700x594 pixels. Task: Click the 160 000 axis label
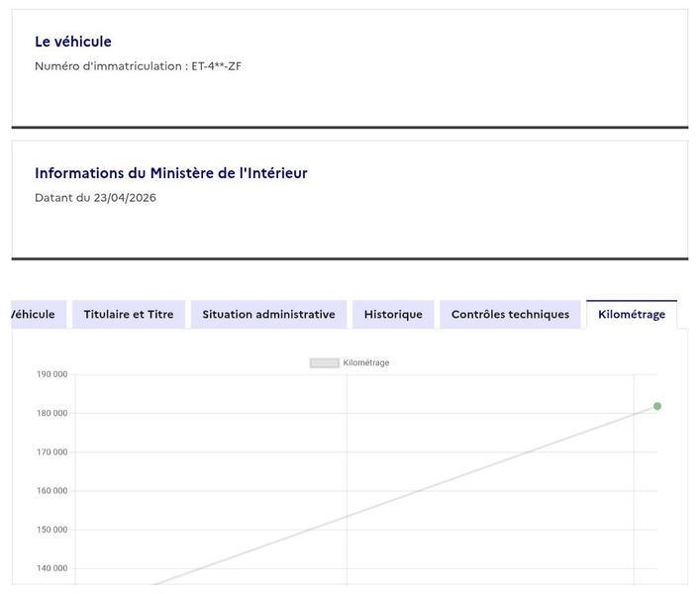click(52, 491)
